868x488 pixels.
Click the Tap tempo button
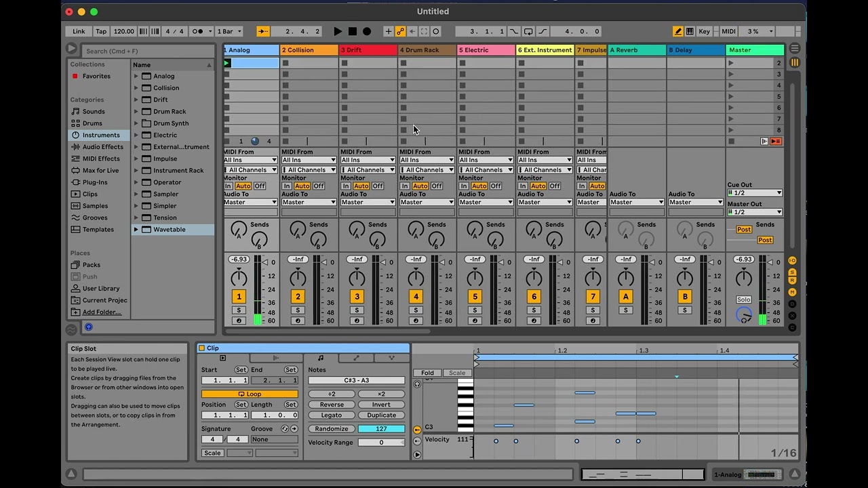[101, 31]
